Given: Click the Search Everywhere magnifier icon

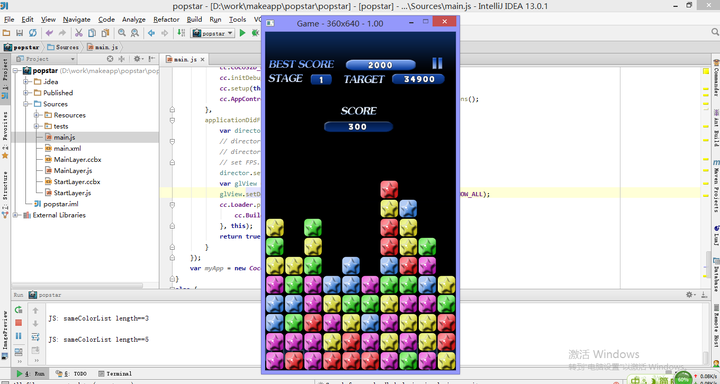Looking at the screenshot, I should 715,32.
